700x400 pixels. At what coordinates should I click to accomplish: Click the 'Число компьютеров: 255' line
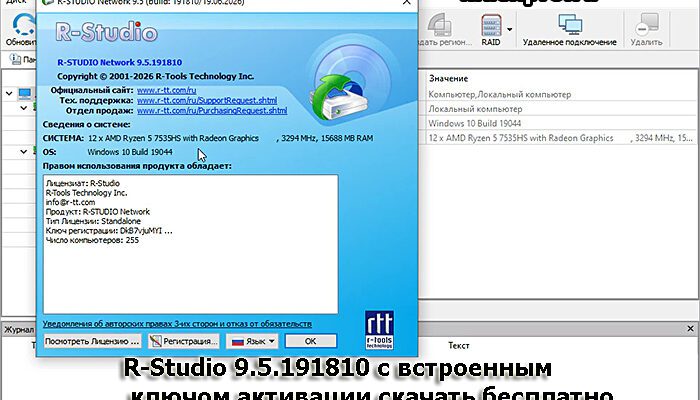pos(92,240)
